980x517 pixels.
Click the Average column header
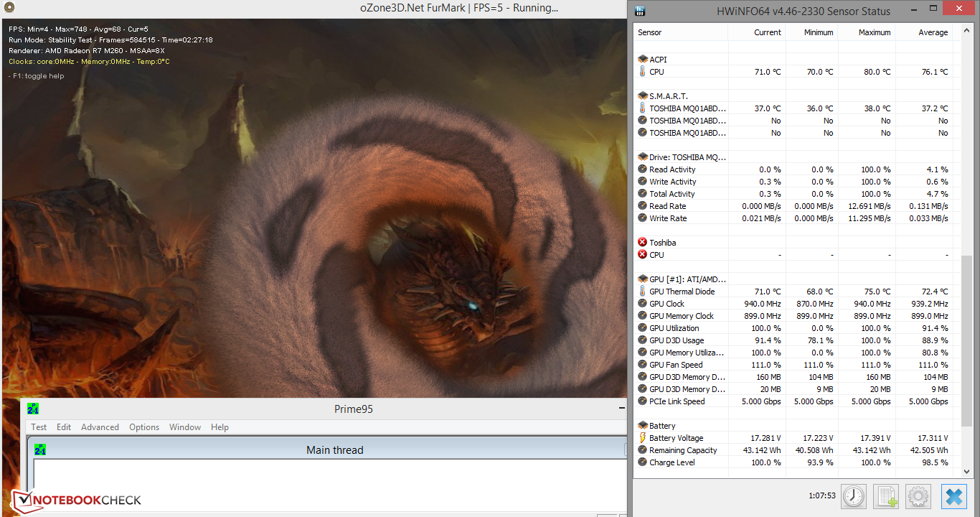pyautogui.click(x=924, y=32)
